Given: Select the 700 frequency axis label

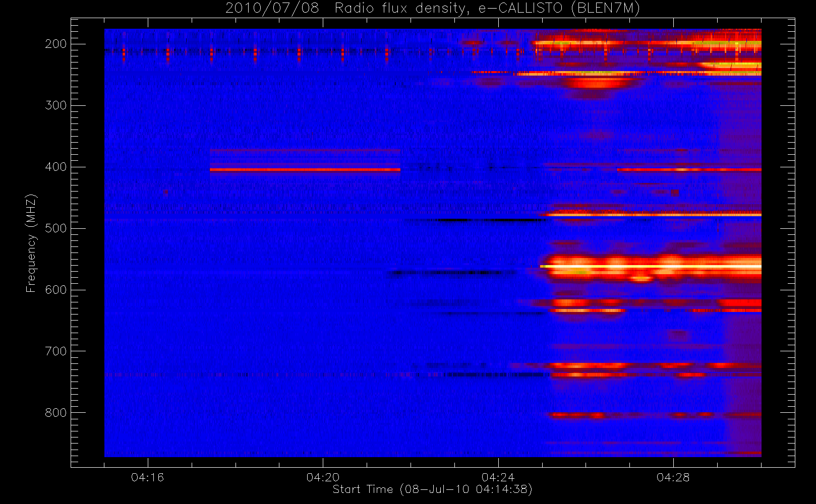Looking at the screenshot, I should point(55,351).
